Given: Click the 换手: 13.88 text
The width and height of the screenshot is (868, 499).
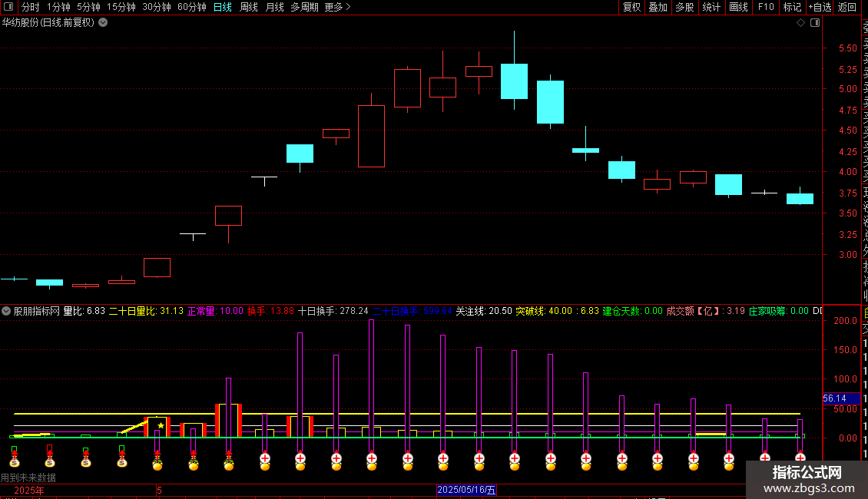Looking at the screenshot, I should [x=270, y=311].
